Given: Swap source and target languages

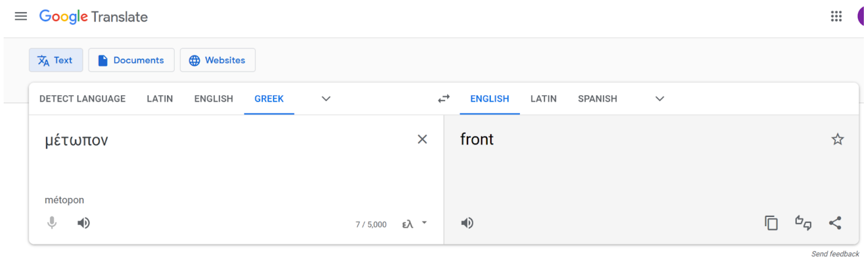Looking at the screenshot, I should 443,99.
